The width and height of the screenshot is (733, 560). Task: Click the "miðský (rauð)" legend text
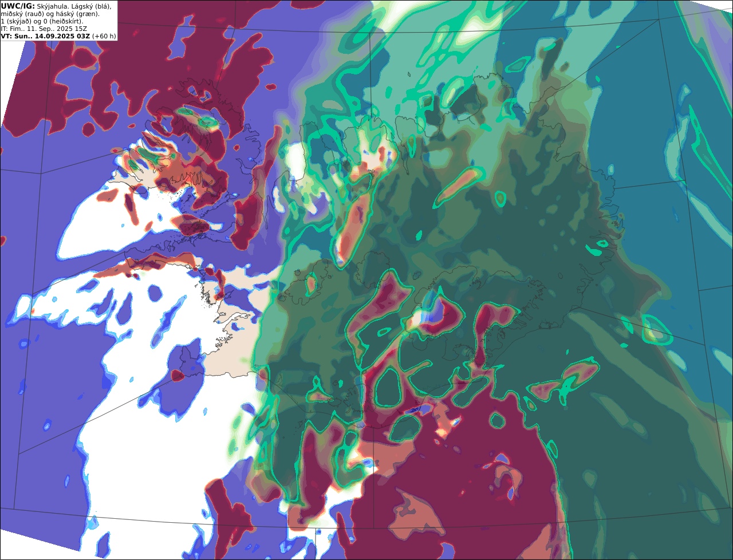click(22, 13)
